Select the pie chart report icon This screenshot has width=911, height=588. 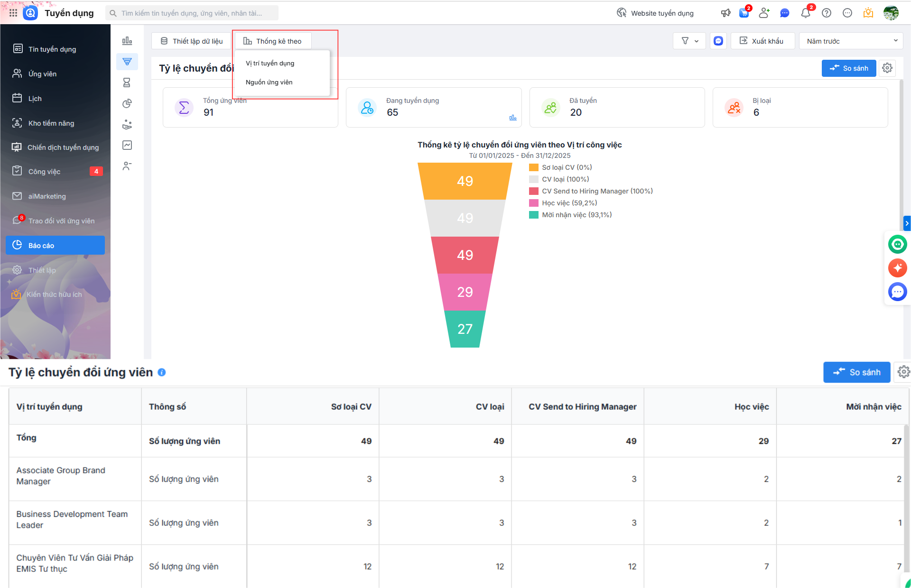click(x=127, y=103)
